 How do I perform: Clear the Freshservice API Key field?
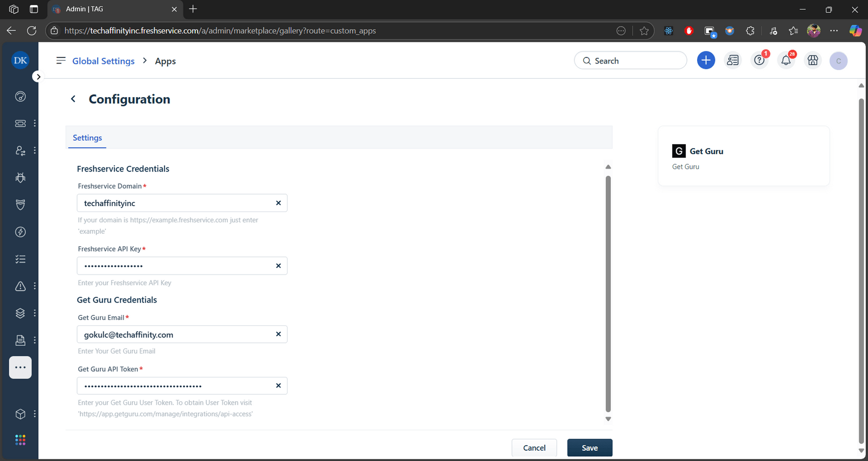pyautogui.click(x=278, y=266)
